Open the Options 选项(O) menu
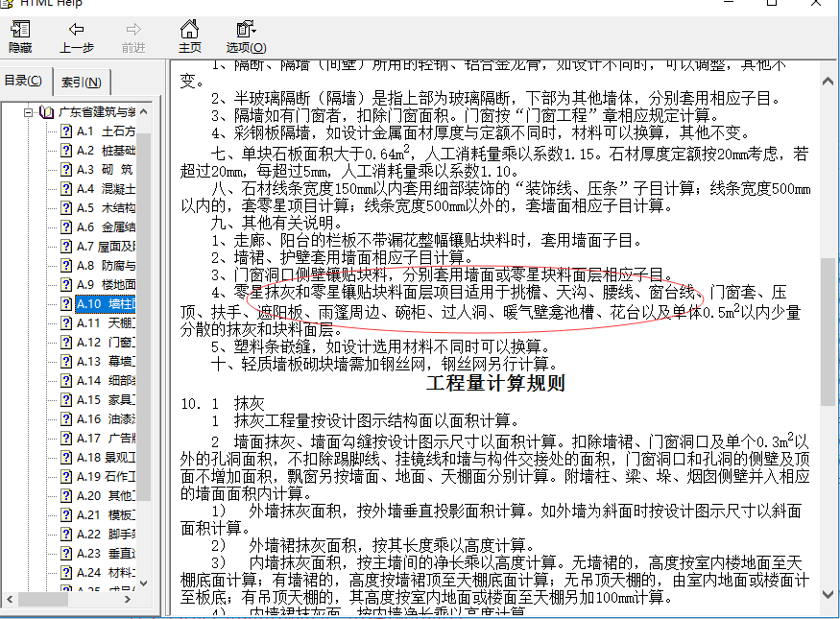The image size is (840, 619). (246, 36)
